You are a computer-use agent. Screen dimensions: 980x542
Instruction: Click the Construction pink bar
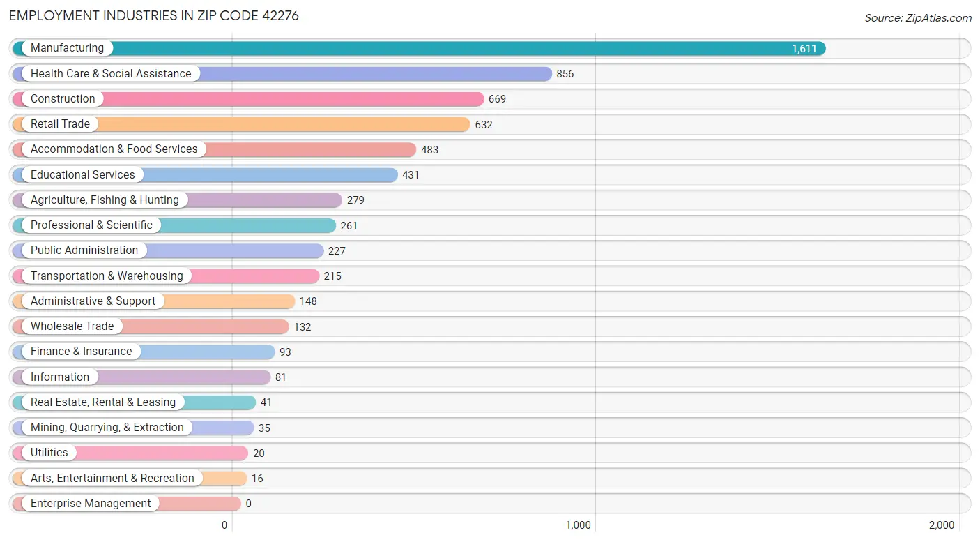pos(248,99)
